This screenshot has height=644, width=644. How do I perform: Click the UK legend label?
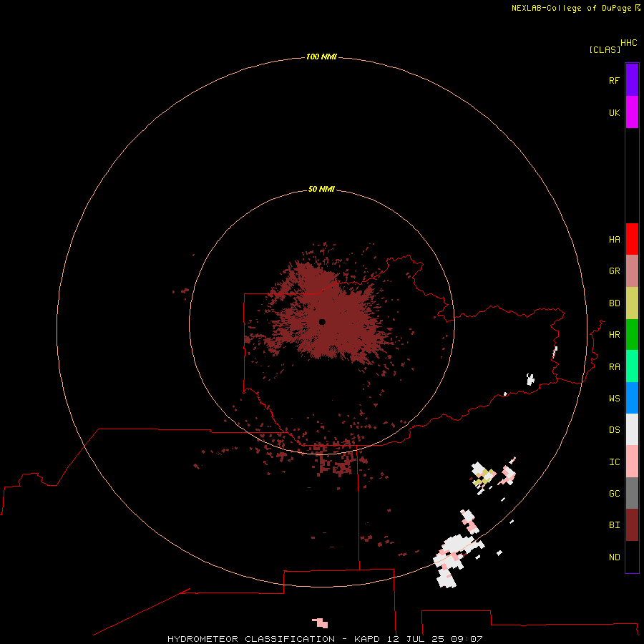click(614, 112)
